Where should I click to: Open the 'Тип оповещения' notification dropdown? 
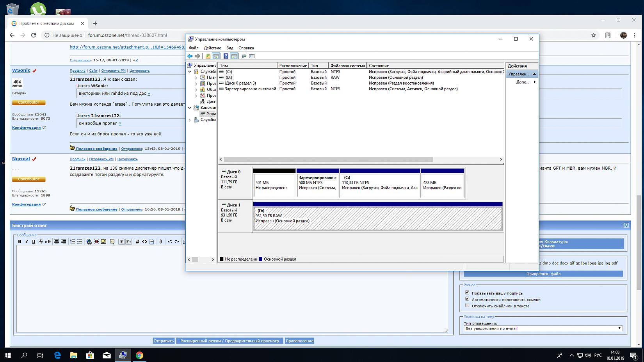click(x=543, y=328)
